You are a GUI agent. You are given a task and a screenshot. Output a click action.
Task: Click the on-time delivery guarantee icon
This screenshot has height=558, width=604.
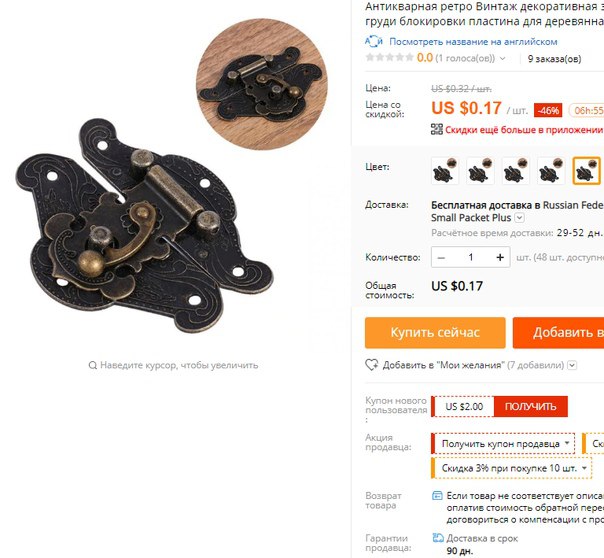pyautogui.click(x=438, y=538)
